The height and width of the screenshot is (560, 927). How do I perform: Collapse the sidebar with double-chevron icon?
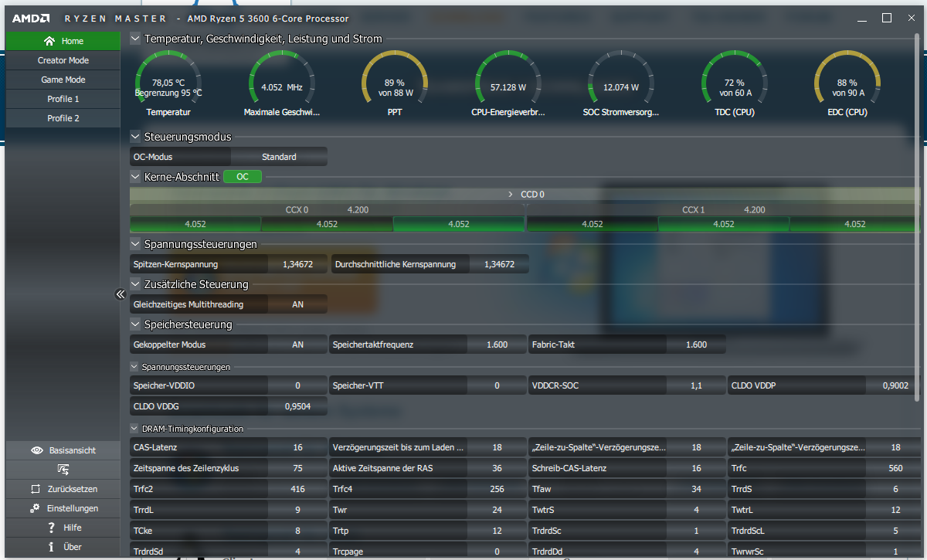pyautogui.click(x=120, y=294)
